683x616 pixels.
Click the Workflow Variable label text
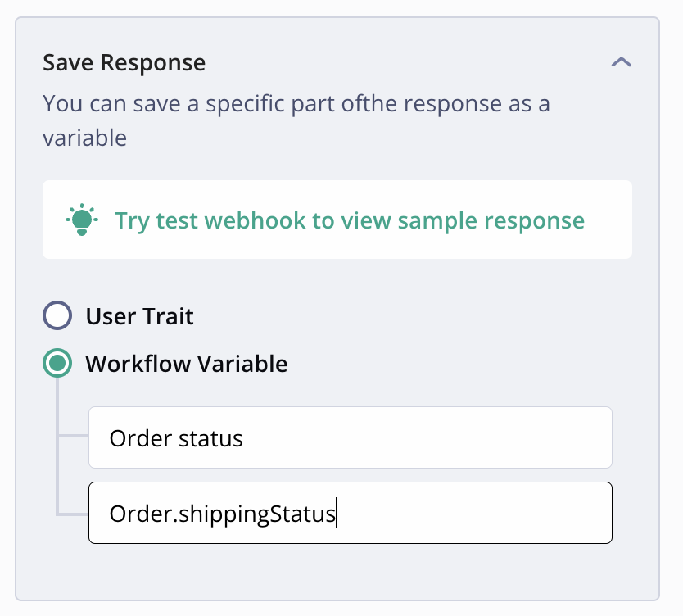pyautogui.click(x=187, y=364)
